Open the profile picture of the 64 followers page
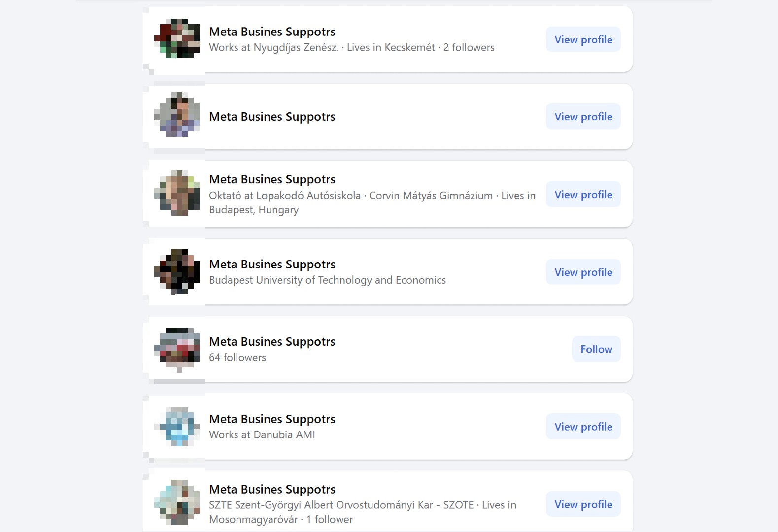The height and width of the screenshot is (532, 778). (177, 349)
